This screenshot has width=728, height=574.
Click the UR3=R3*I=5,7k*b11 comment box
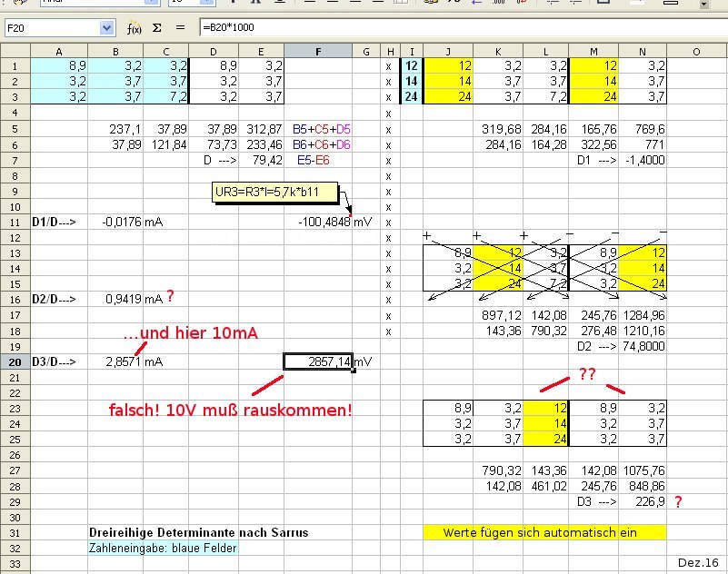[x=274, y=192]
